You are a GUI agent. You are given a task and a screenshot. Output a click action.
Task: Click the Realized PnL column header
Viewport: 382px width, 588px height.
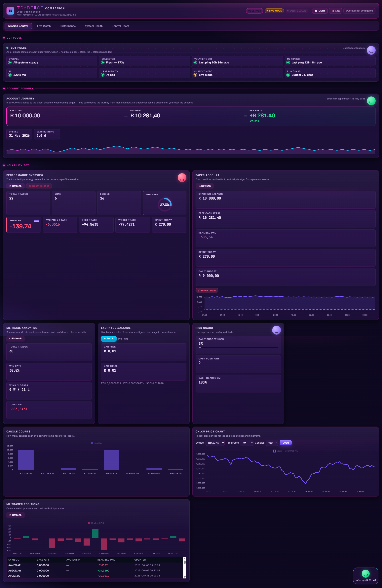point(106,560)
